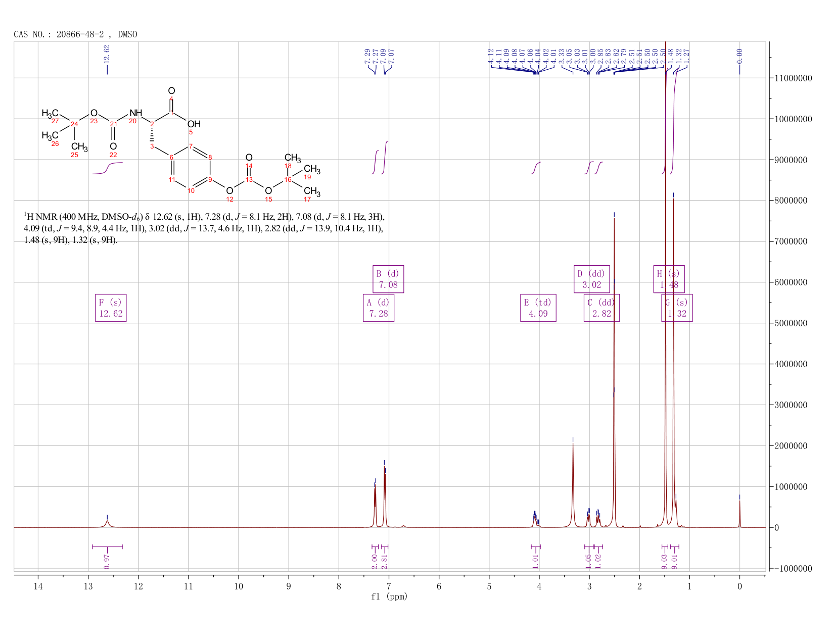The height and width of the screenshot is (644, 834).
Task: Click the integral value 2.00
Action: click(375, 561)
